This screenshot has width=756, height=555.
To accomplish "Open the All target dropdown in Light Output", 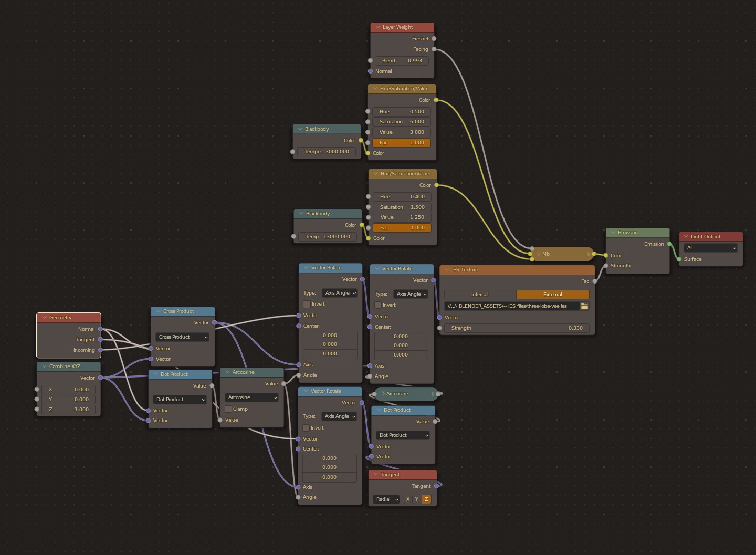I will [711, 248].
